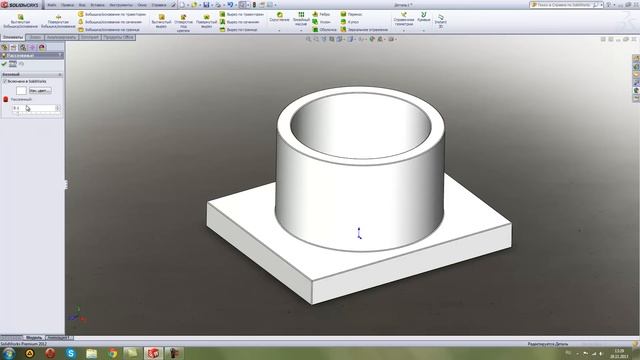Choose Lofted Cut (Вырез по сечениям)
This screenshot has width=640, height=360.
click(239, 22)
